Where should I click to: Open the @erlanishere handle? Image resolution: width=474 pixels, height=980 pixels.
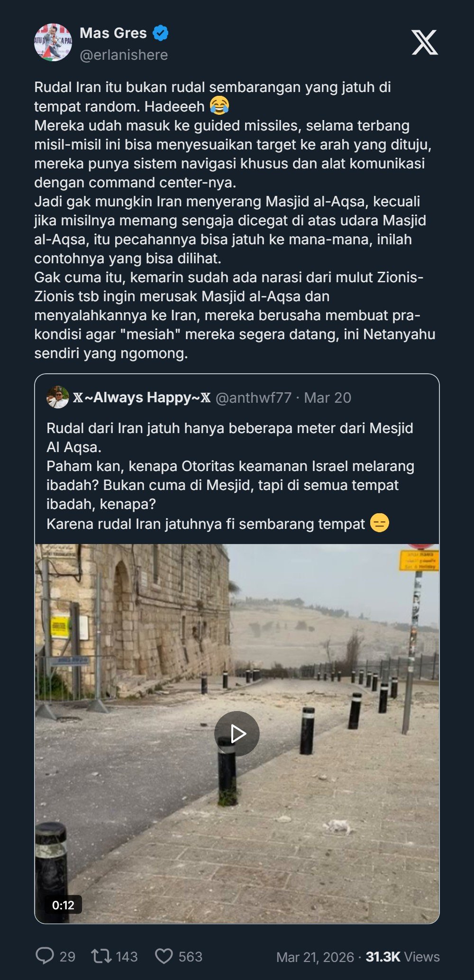tap(124, 55)
